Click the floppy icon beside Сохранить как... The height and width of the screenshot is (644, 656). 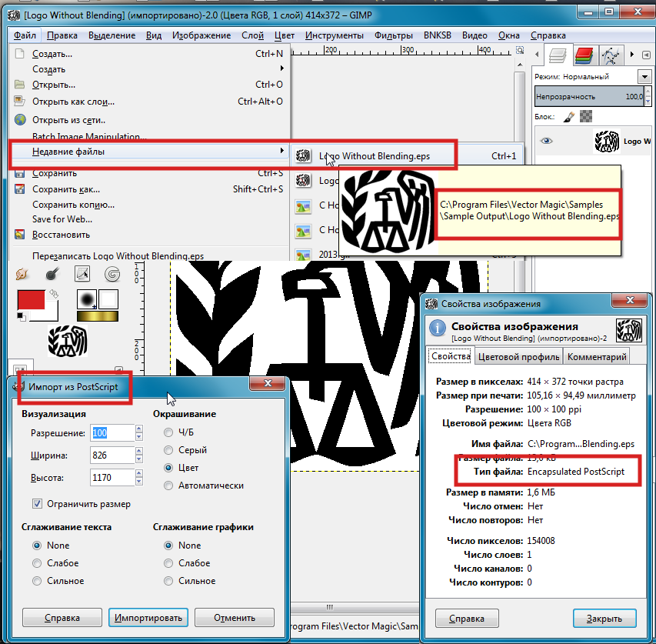[19, 189]
